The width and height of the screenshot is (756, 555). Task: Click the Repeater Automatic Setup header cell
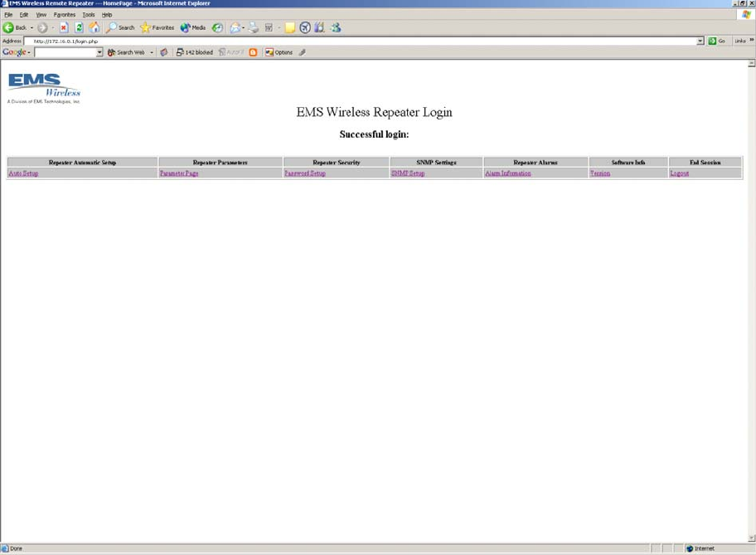click(82, 162)
